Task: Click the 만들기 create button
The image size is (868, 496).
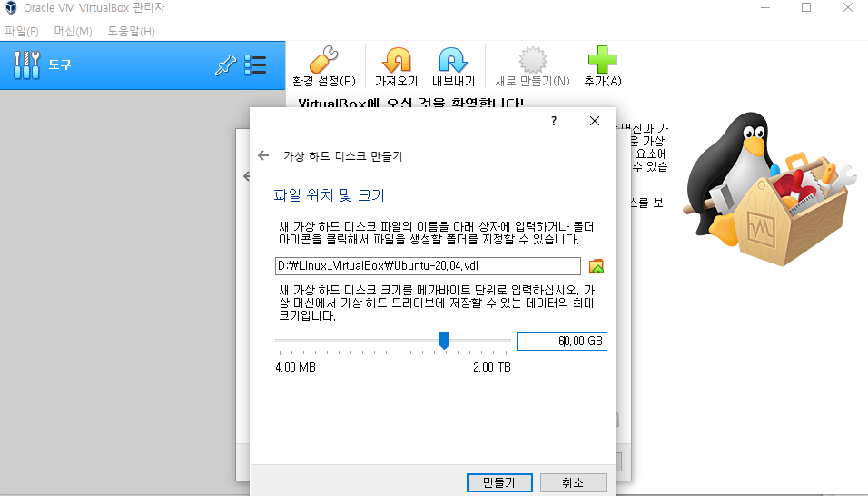Action: 499,482
